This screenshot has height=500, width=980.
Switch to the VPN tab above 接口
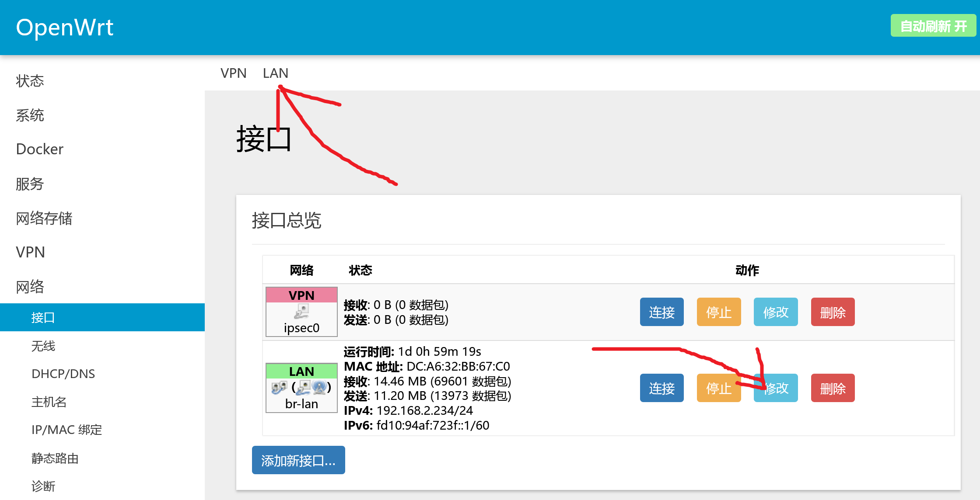pos(234,73)
